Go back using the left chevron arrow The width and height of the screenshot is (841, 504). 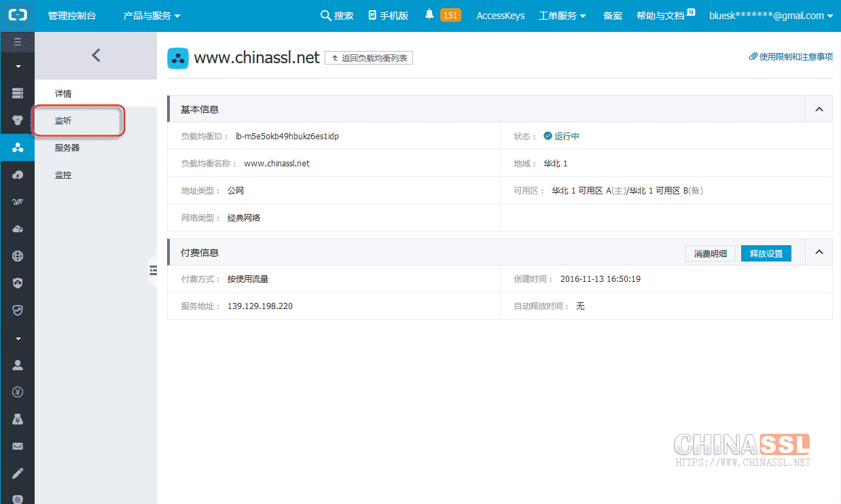(96, 56)
